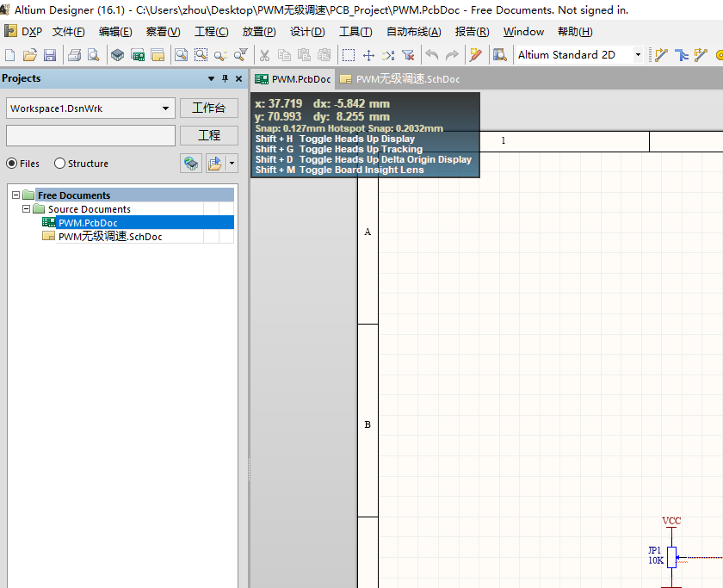Open the Altium Standard 2D view dropdown
Screen dimensions: 723x588
[x=638, y=55]
